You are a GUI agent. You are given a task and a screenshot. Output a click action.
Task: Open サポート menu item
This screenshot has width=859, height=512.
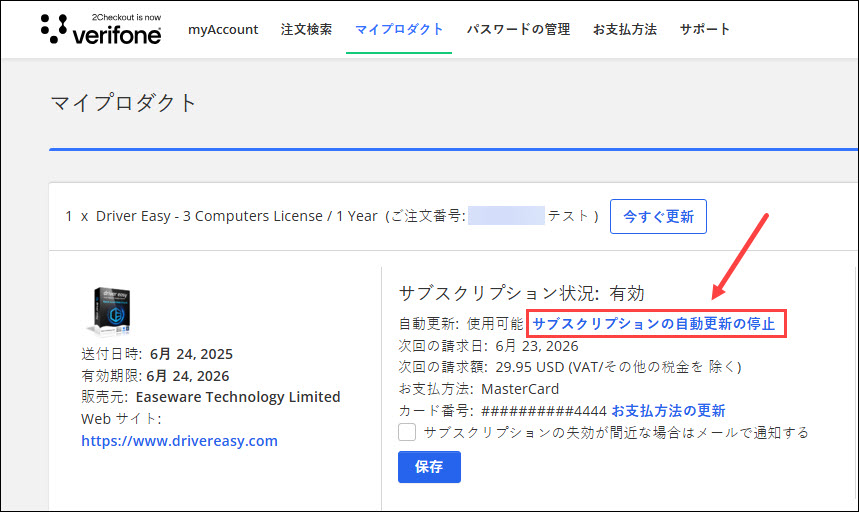pyautogui.click(x=705, y=30)
